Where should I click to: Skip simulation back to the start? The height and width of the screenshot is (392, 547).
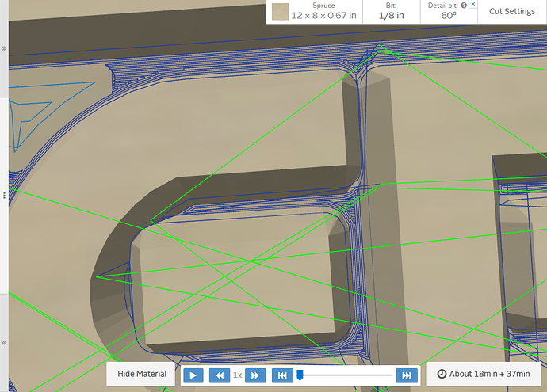[282, 375]
